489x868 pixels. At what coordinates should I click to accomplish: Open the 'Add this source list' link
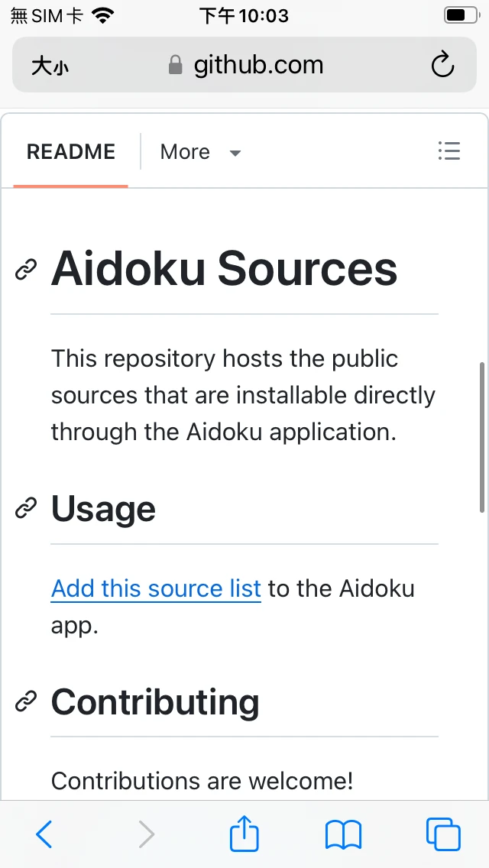pyautogui.click(x=156, y=589)
